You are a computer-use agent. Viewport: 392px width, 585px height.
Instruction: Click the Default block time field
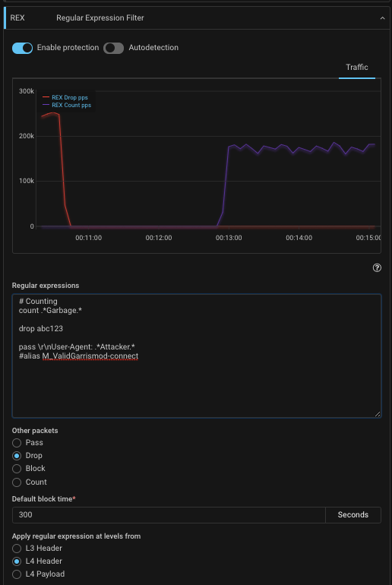click(x=169, y=515)
